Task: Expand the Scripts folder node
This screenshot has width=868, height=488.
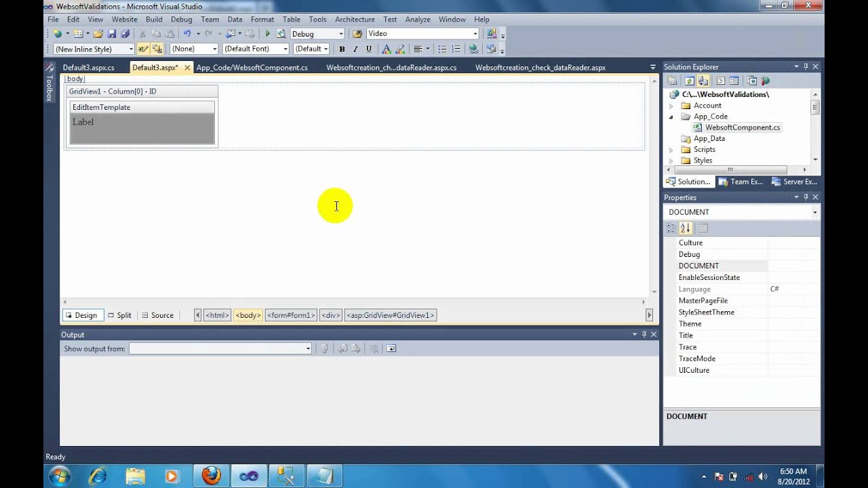Action: (671, 150)
